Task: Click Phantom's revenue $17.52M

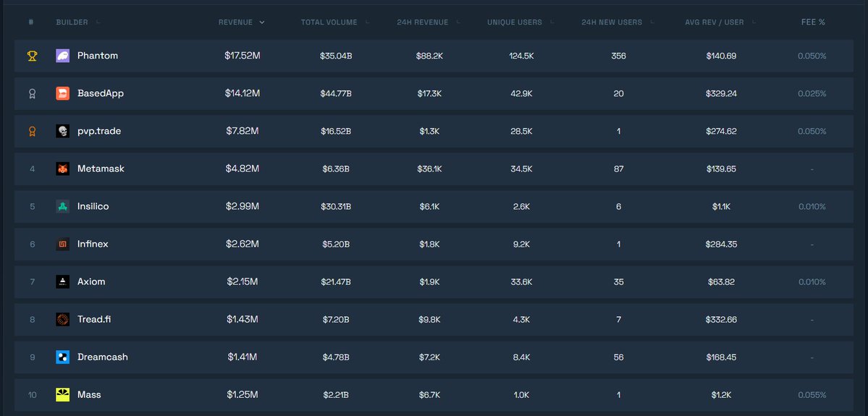Action: click(x=242, y=56)
